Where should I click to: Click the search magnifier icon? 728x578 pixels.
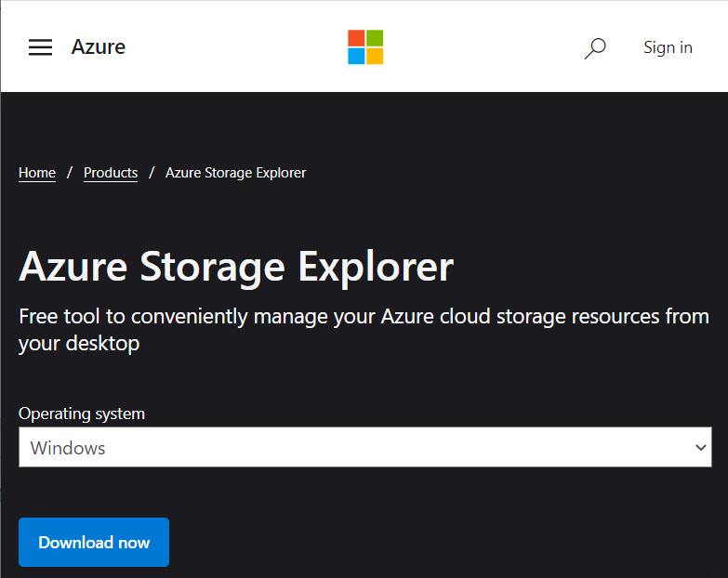595,48
